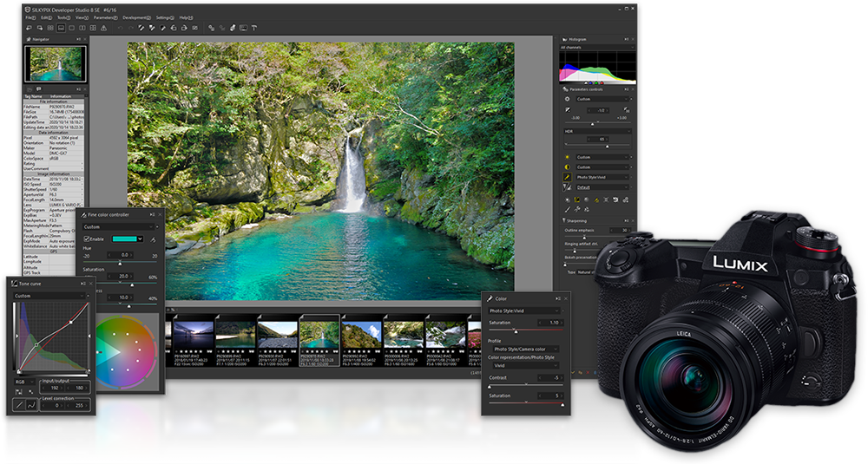Viewport: 868px width, 464px height.
Task: Open the File menu
Action: tap(30, 17)
